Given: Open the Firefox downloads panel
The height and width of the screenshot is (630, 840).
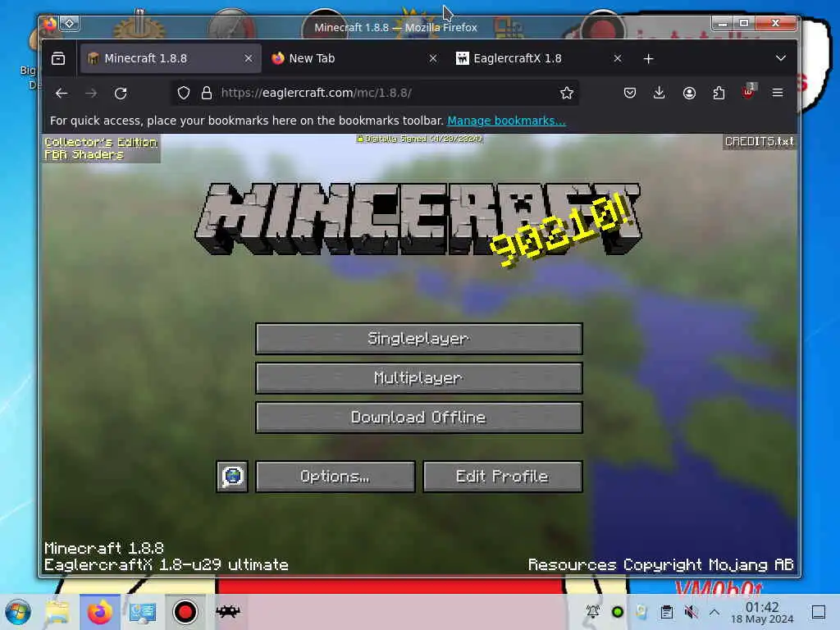Looking at the screenshot, I should 660,94.
